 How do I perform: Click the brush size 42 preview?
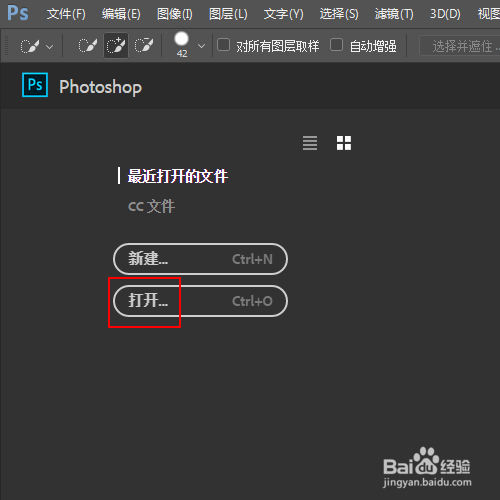click(182, 45)
